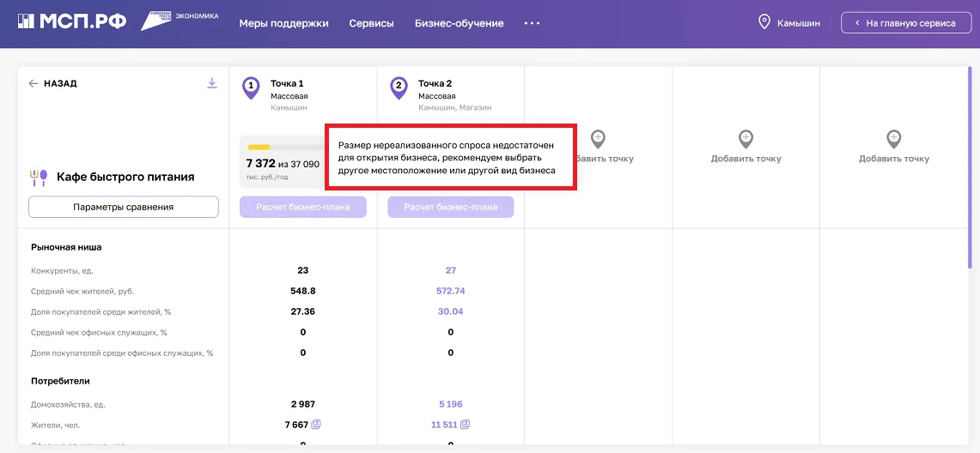Click the download icon next to НАЗАД
The width and height of the screenshot is (980, 453).
212,83
